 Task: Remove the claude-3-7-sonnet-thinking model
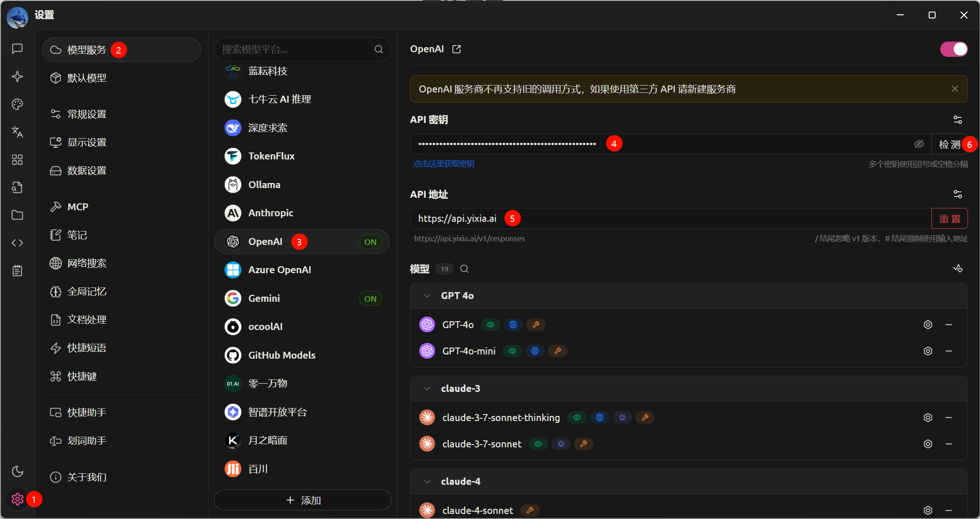[x=949, y=417]
